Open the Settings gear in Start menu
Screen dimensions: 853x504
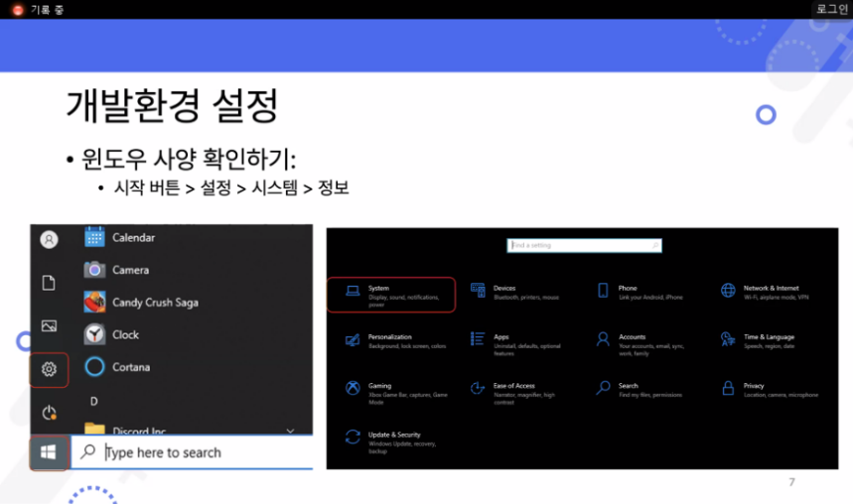point(49,369)
